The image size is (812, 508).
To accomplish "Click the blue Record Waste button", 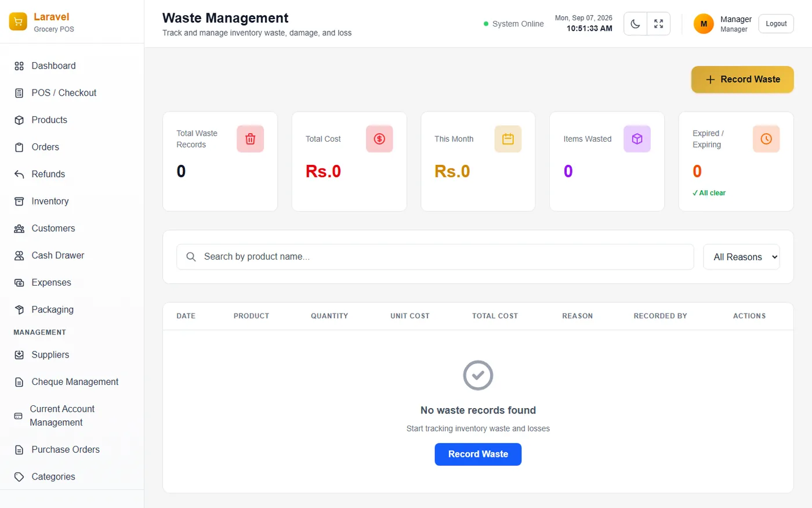I will pos(478,455).
